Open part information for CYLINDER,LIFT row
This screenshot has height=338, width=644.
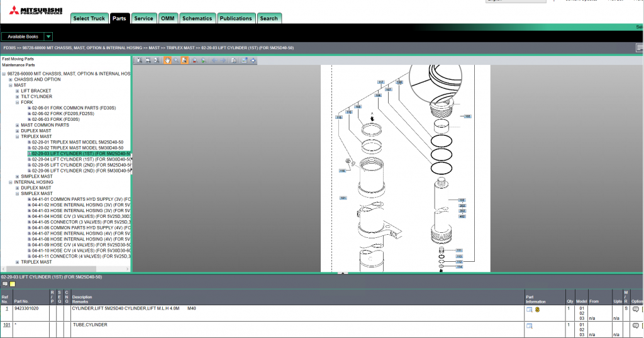(530, 310)
